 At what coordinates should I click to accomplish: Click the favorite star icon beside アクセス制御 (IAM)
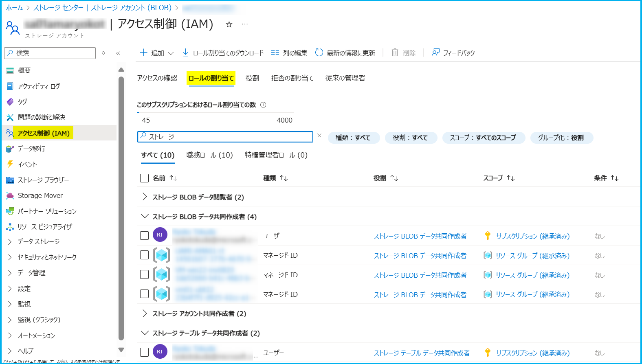click(229, 24)
